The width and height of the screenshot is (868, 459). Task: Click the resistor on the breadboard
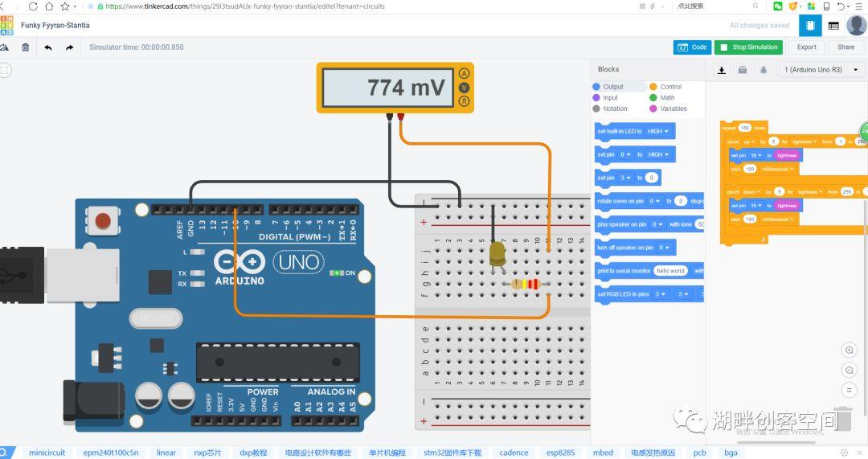pos(526,284)
